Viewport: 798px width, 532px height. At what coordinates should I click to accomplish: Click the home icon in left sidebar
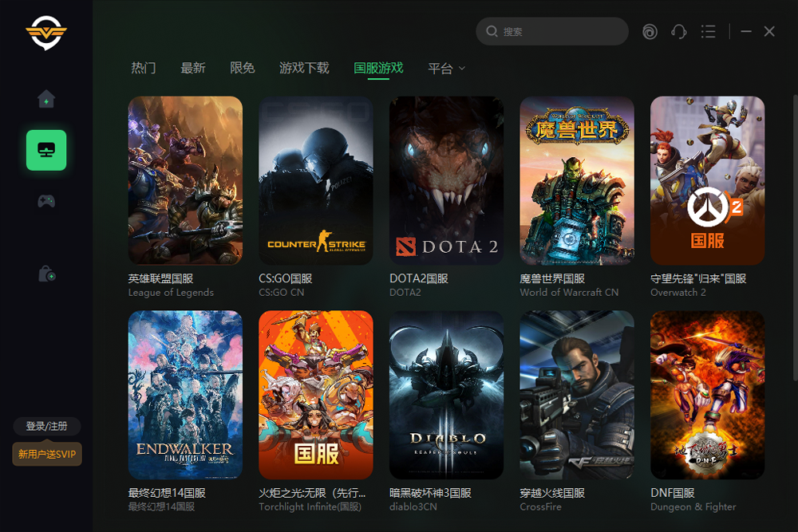[46, 100]
